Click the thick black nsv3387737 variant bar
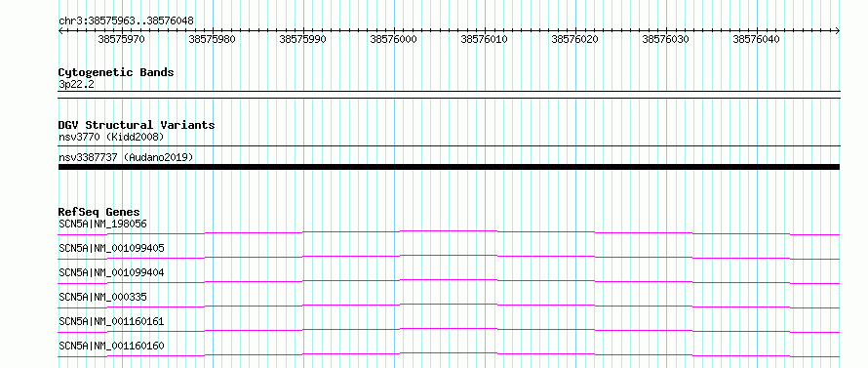Image resolution: width=868 pixels, height=368 pixels. [449, 167]
